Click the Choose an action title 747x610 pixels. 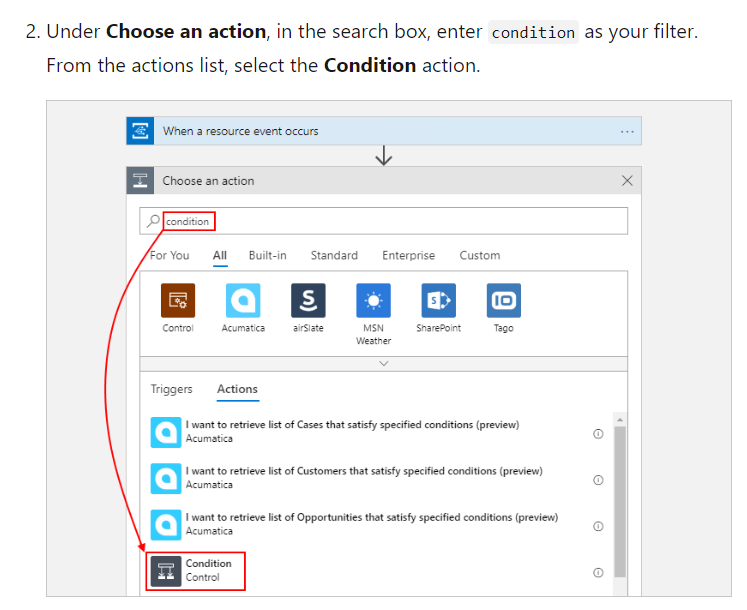(x=208, y=181)
